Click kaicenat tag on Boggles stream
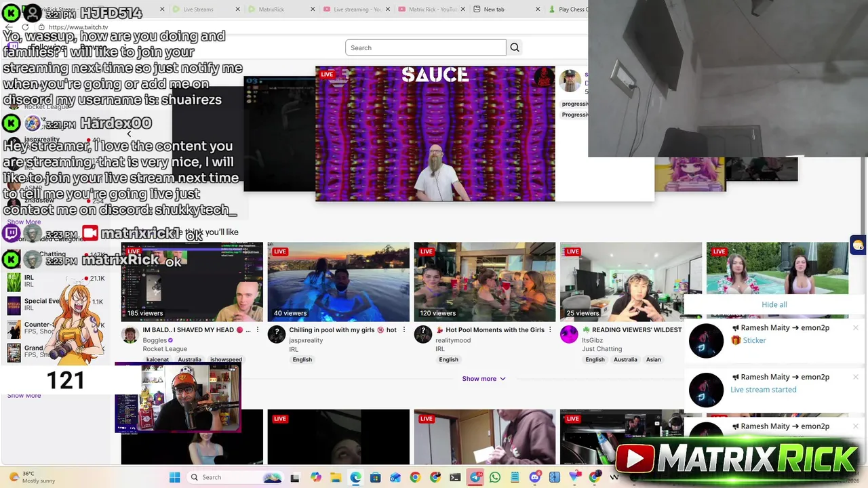The image size is (868, 488). 157,360
